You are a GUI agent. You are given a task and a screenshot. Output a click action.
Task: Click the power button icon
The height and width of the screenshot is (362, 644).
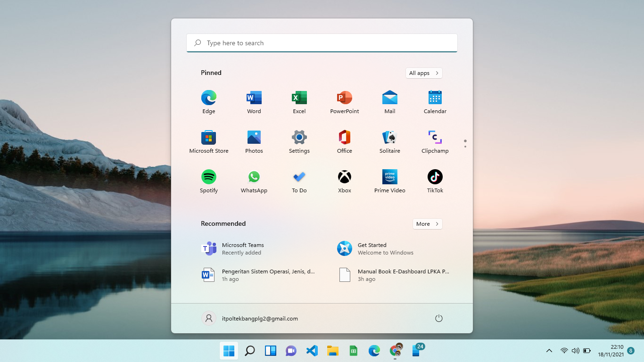click(439, 318)
